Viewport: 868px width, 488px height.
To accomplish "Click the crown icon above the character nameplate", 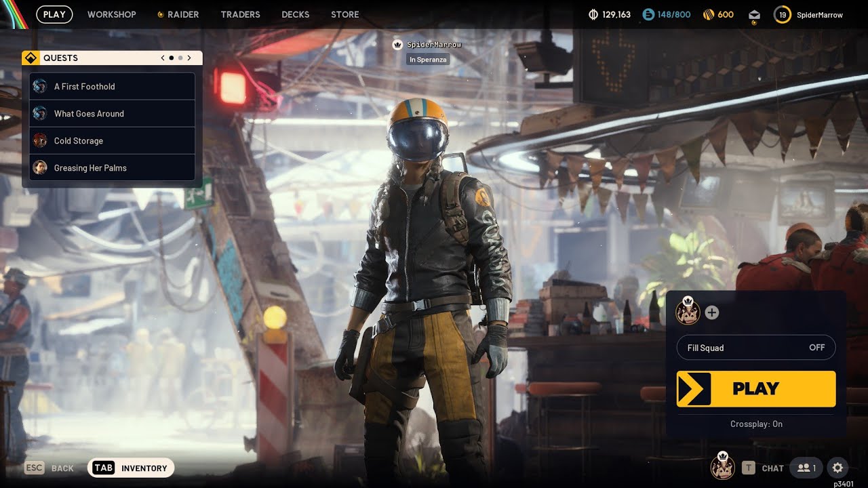I will click(398, 44).
